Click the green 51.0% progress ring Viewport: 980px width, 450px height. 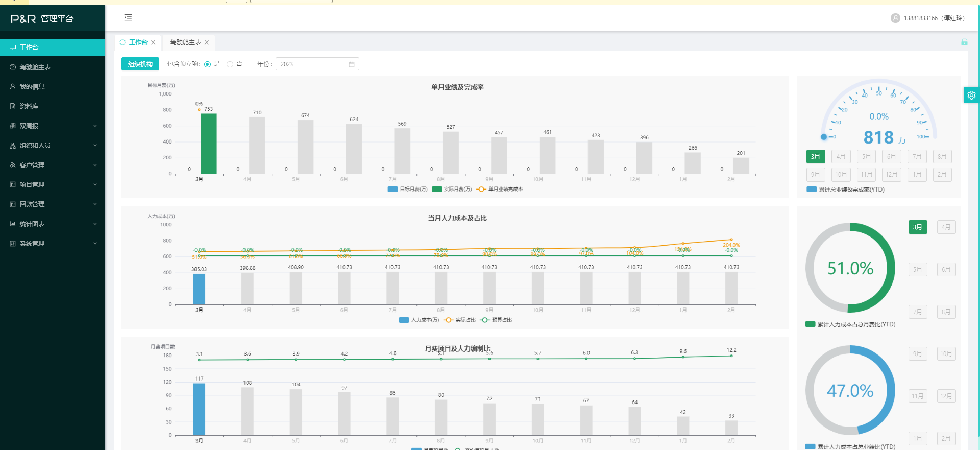(x=850, y=268)
